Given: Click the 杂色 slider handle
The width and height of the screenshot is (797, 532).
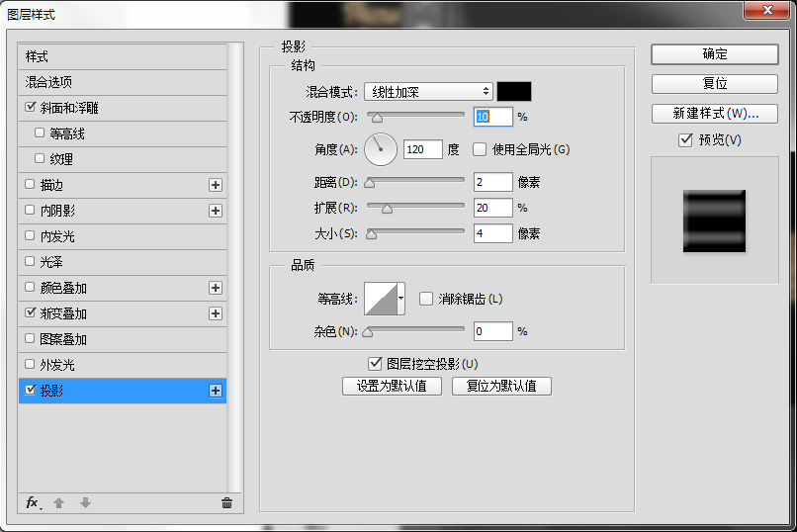Looking at the screenshot, I should (368, 333).
